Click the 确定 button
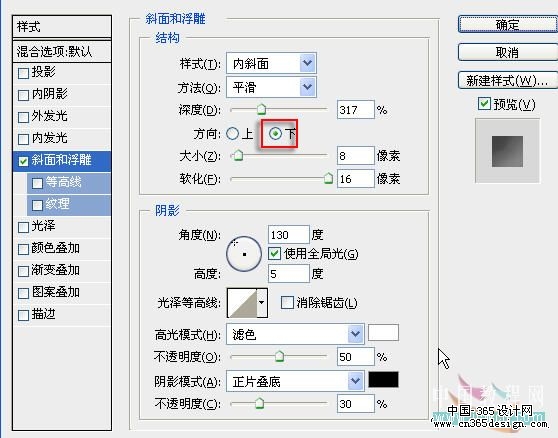 point(508,25)
